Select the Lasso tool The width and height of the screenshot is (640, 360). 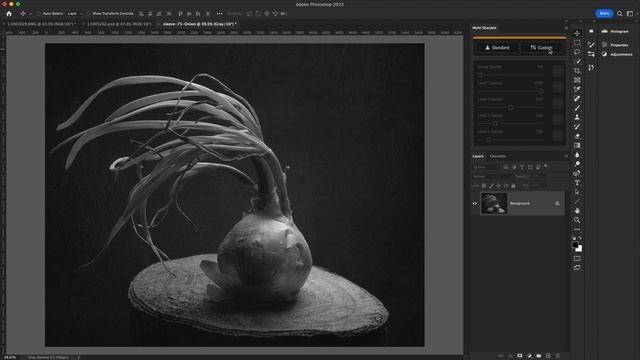click(577, 52)
